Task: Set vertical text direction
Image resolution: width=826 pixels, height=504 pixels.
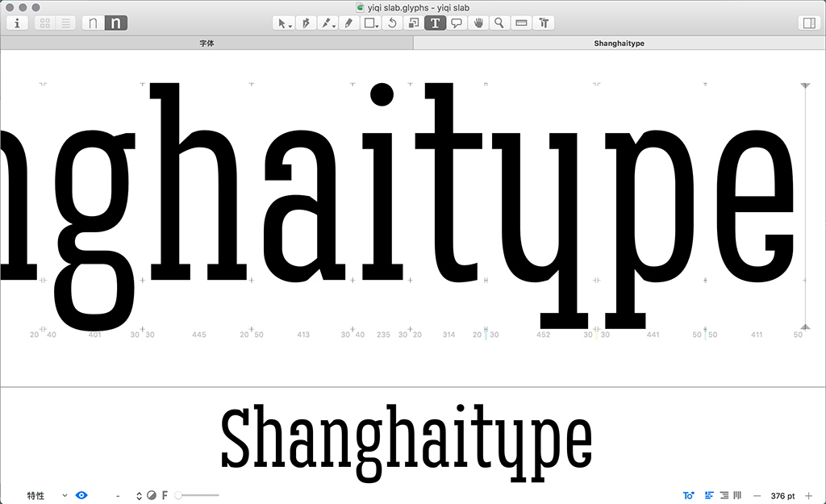Action: click(737, 496)
